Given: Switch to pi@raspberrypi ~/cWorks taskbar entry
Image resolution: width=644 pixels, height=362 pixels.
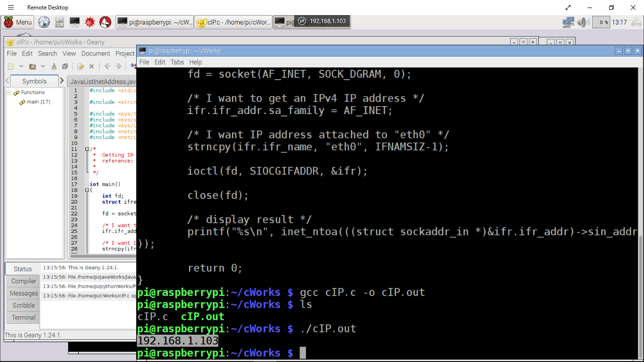Looking at the screenshot, I should pyautogui.click(x=155, y=22).
